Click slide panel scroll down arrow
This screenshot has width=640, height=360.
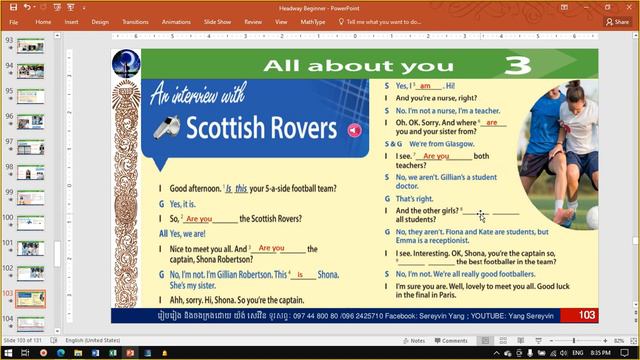tap(57, 331)
